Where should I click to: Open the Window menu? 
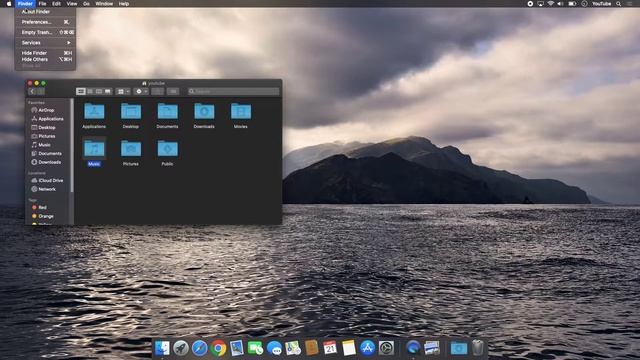(x=104, y=4)
